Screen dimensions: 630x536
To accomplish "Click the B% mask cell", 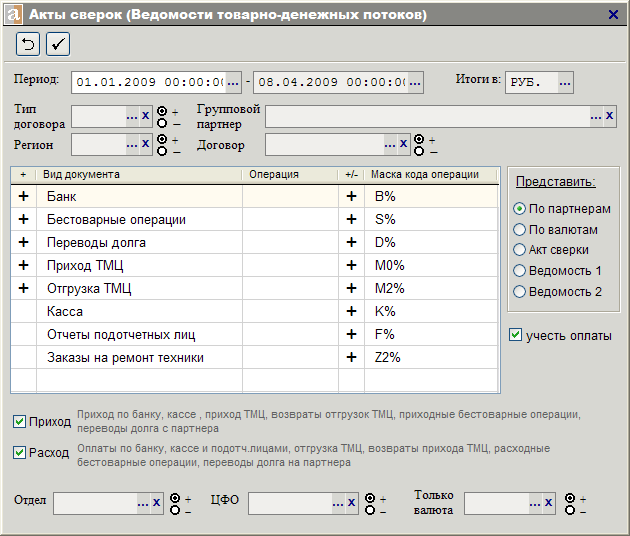I will [431, 196].
